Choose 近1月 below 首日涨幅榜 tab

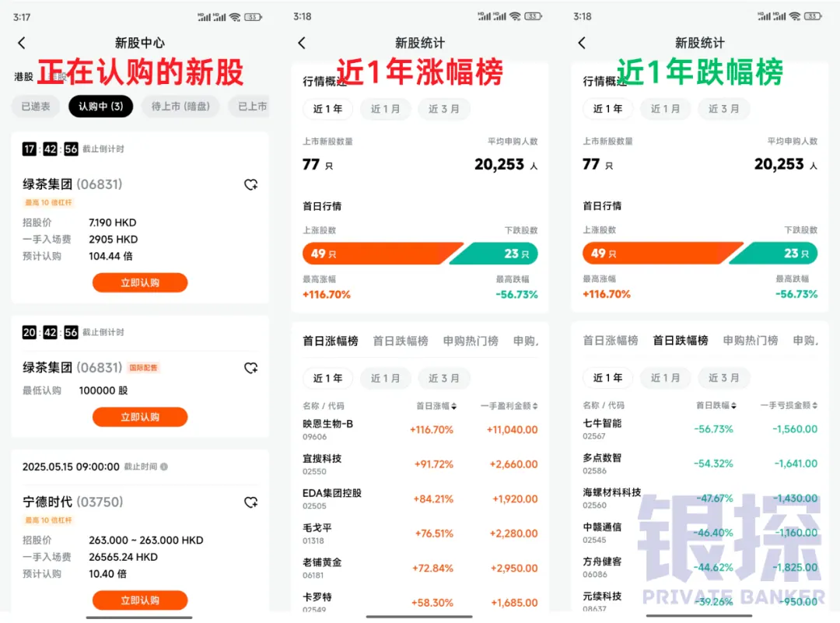[385, 378]
